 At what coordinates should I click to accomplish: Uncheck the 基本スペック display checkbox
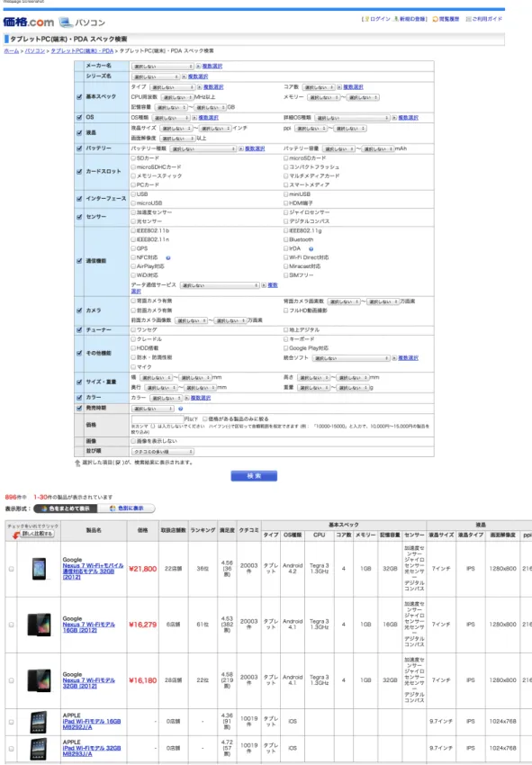point(79,96)
